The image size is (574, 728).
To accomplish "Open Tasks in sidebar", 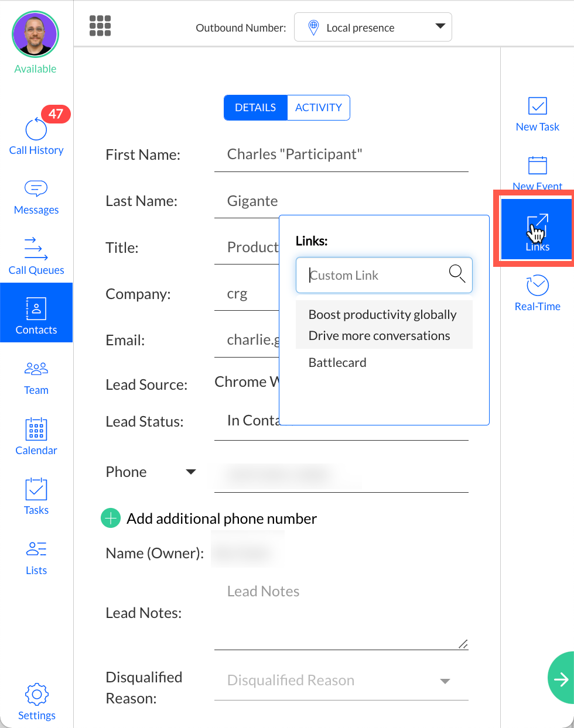I will 36,497.
